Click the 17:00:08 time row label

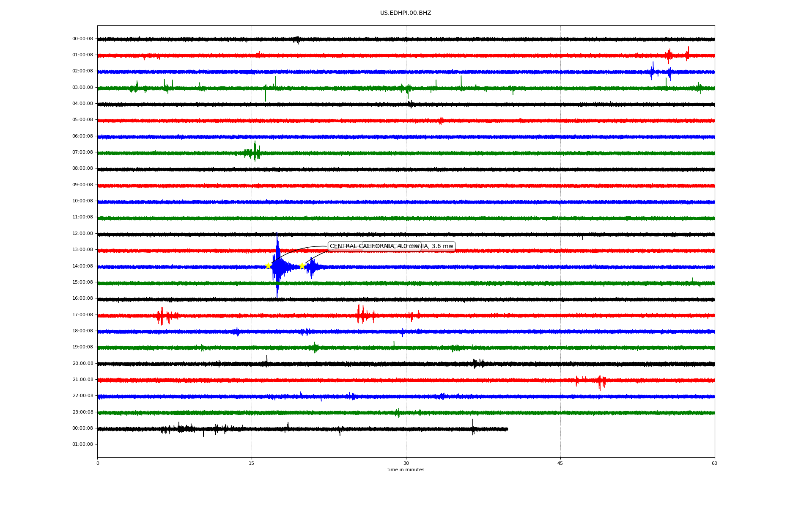click(x=82, y=315)
